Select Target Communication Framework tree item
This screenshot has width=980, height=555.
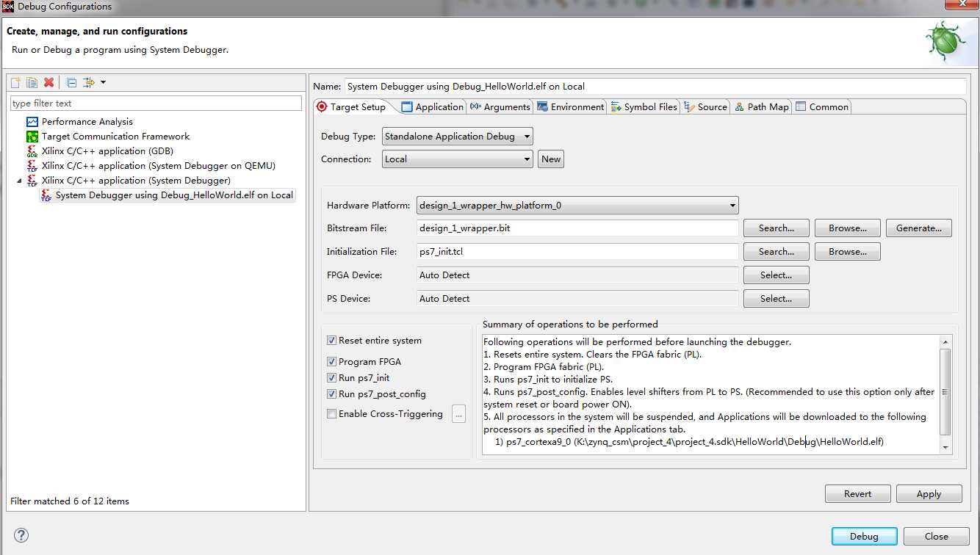(115, 137)
